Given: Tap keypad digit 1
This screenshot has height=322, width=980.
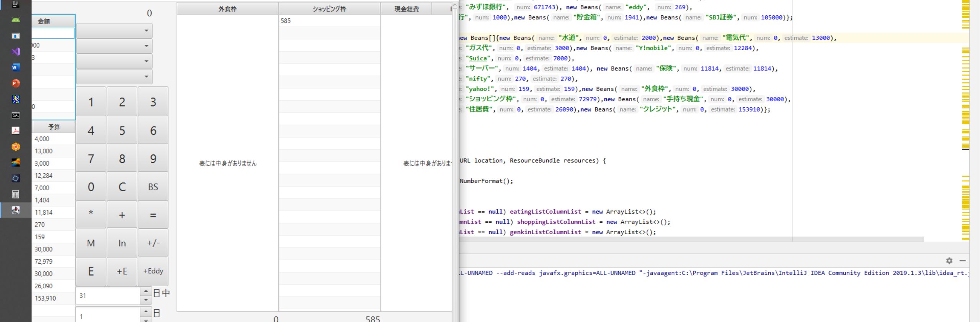Looking at the screenshot, I should (x=91, y=102).
